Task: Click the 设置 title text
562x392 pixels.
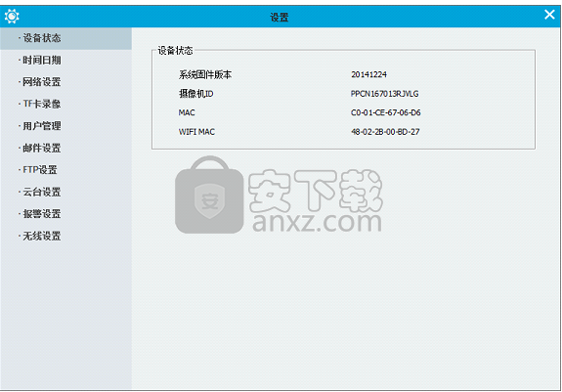Action: [280, 17]
